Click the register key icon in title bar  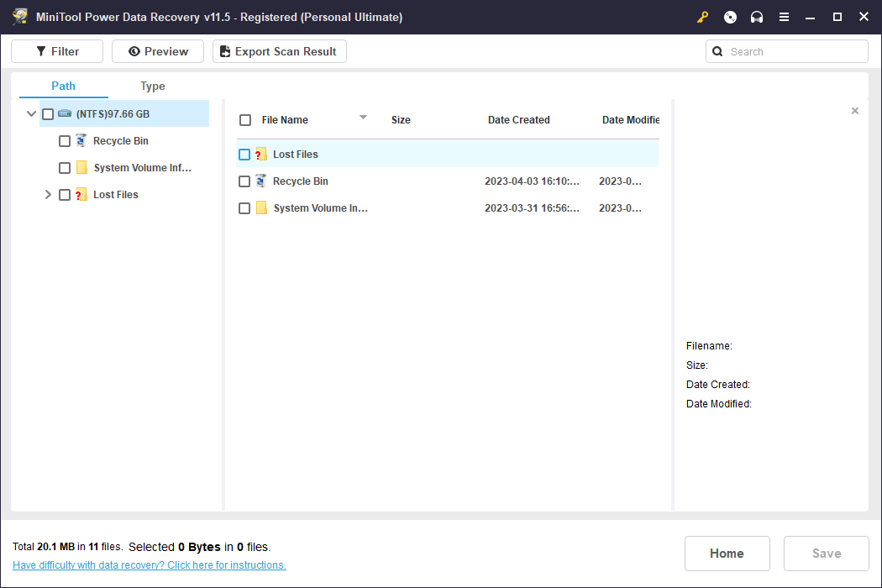[x=702, y=18]
